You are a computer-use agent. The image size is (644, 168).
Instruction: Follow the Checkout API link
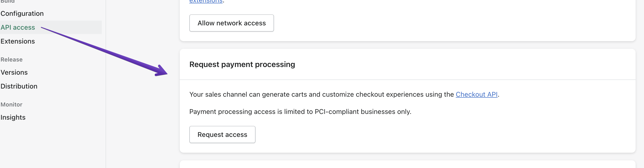477,95
